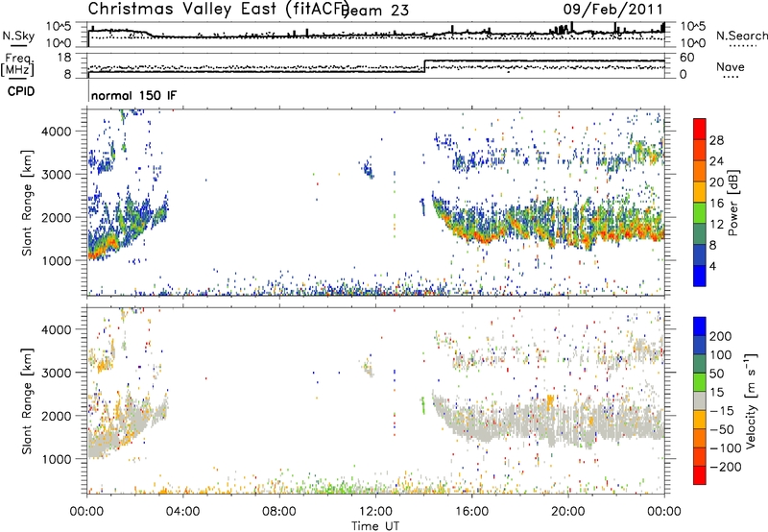Click the 10^0 tick beside N.Search
This screenshot has height=532, width=768.
(693, 43)
